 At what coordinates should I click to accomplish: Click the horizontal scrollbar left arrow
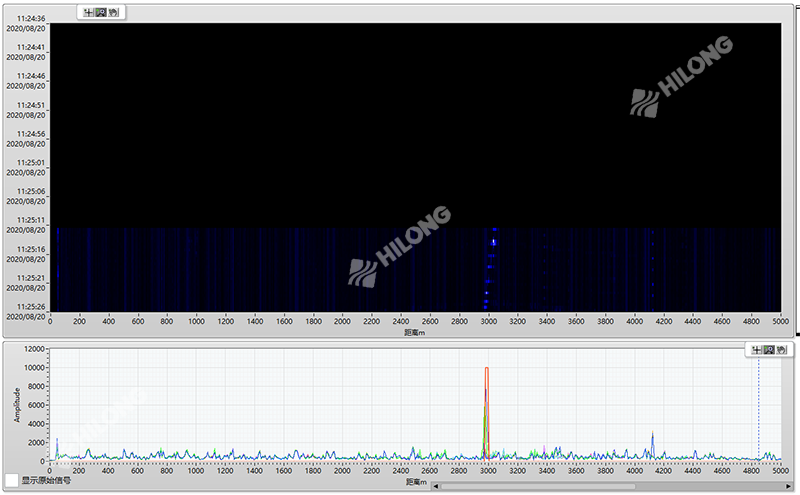[436, 486]
